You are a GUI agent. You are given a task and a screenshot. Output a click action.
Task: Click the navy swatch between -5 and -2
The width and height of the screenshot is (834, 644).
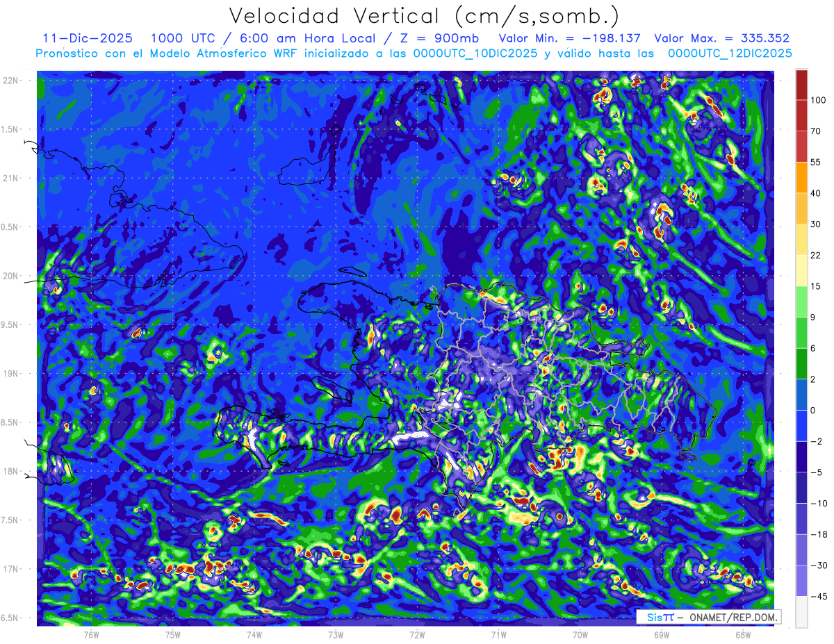coord(801,456)
